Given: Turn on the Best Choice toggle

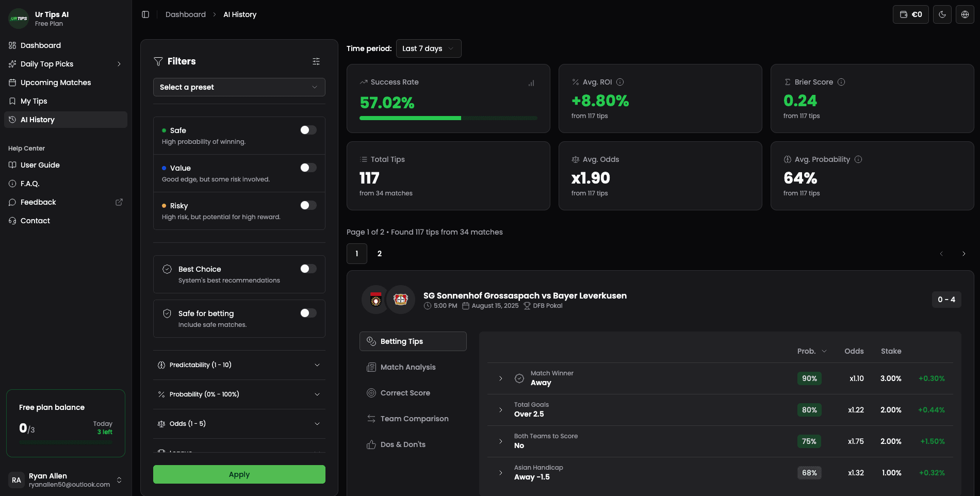Looking at the screenshot, I should point(308,269).
